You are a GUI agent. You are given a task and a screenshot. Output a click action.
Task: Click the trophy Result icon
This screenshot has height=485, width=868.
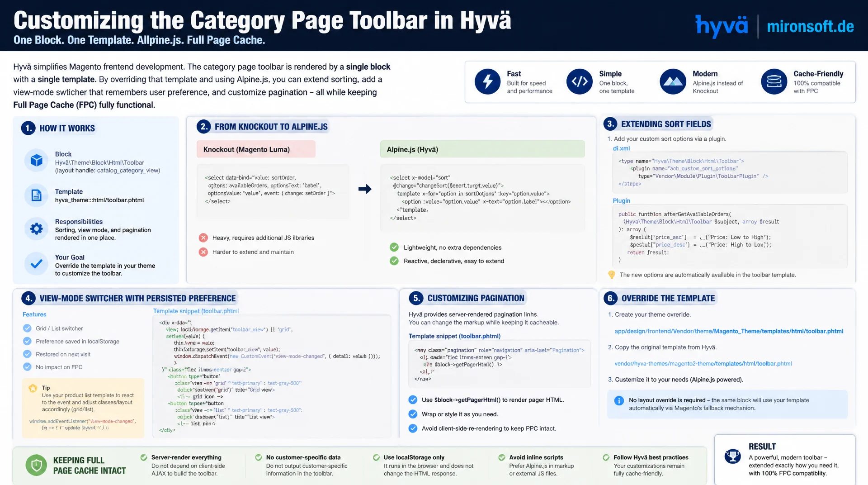(x=732, y=456)
